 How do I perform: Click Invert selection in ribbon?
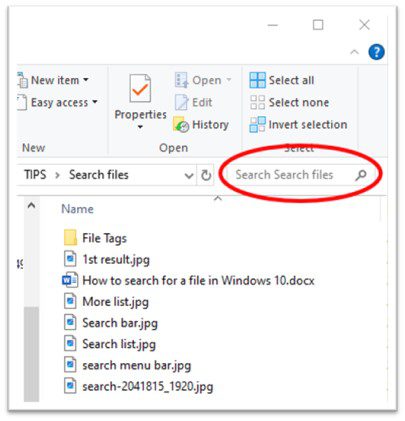[298, 124]
